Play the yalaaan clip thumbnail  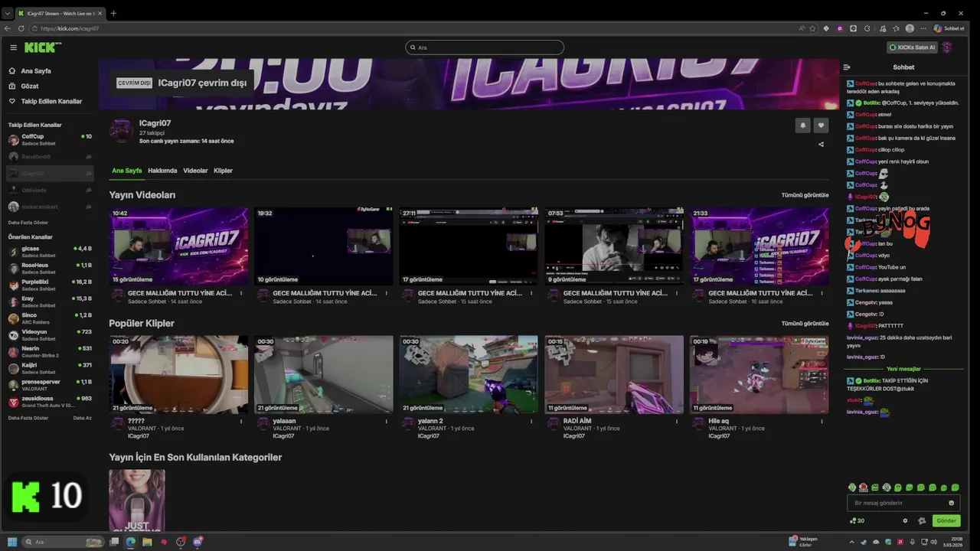pos(323,375)
